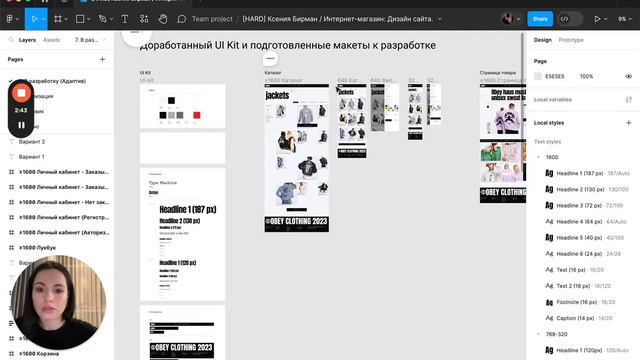Select frame Личный кабинет - Нет зак...

click(64, 202)
